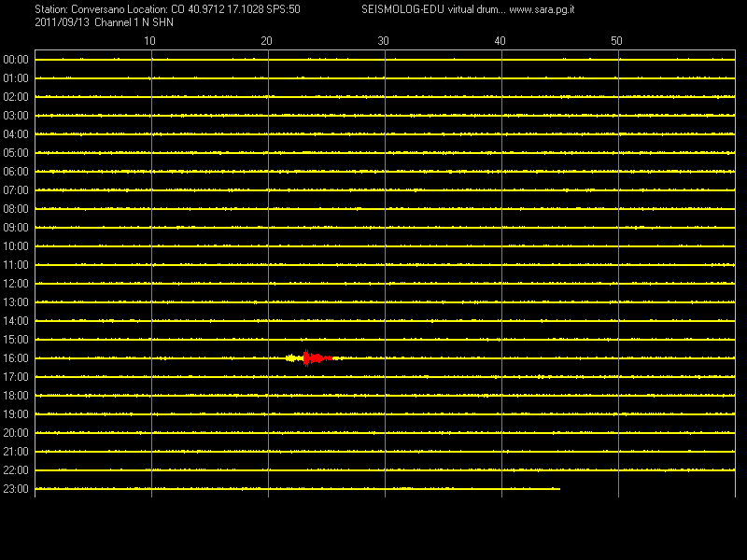Click the 18:00 hour label

point(16,396)
